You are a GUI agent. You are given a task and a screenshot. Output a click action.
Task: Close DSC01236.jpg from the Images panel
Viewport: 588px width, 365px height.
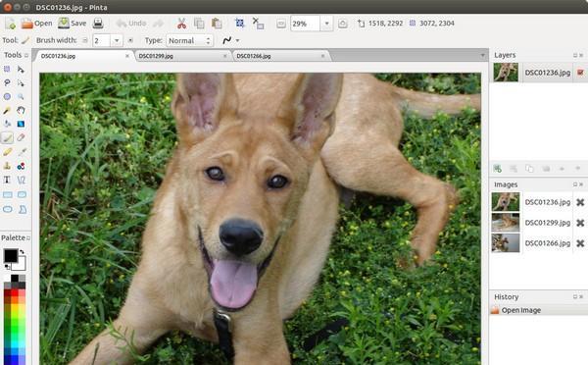[x=580, y=202]
